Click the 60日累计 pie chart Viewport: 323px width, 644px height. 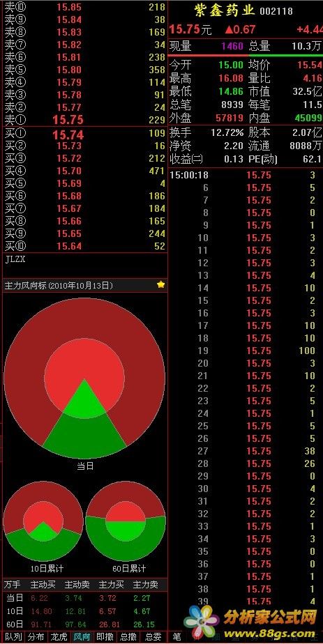tap(126, 521)
